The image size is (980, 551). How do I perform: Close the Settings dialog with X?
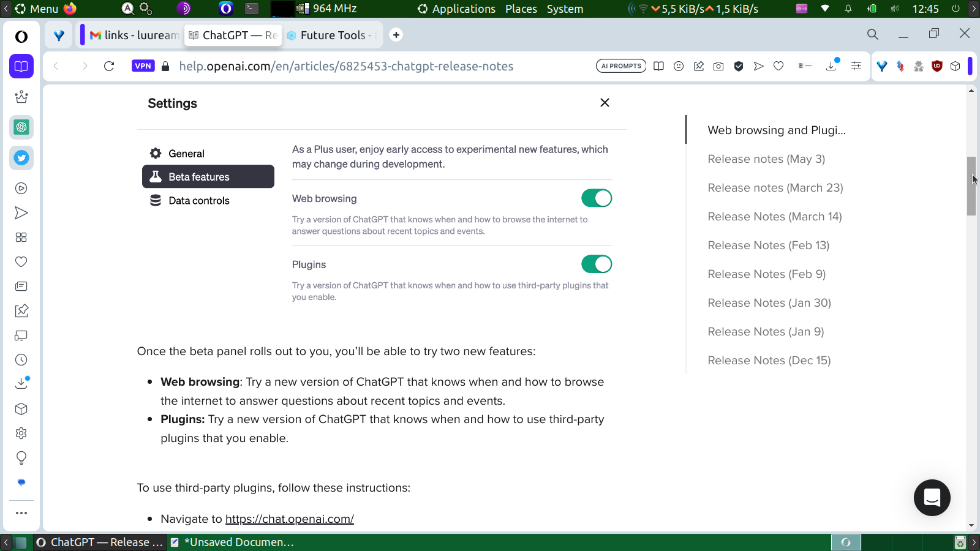[605, 103]
